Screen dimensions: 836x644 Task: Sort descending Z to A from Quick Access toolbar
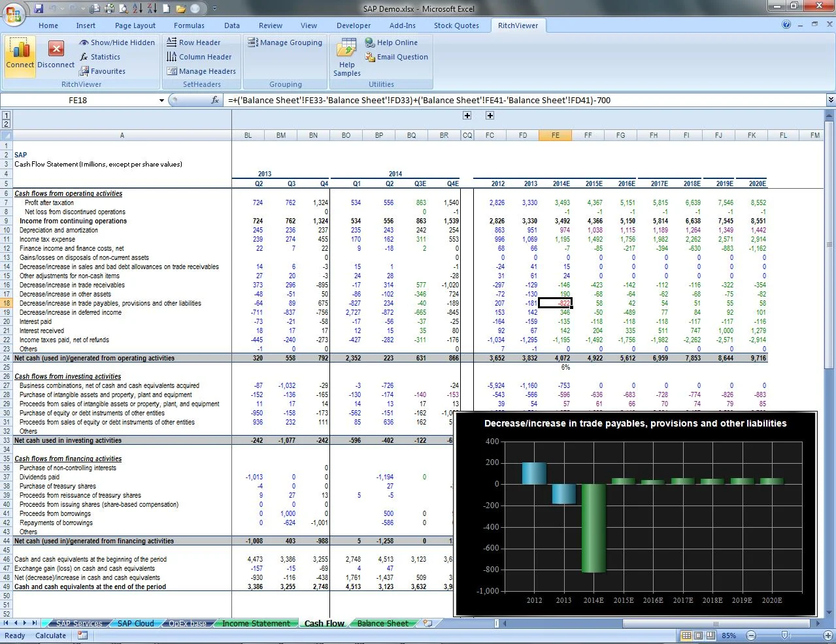coord(152,8)
